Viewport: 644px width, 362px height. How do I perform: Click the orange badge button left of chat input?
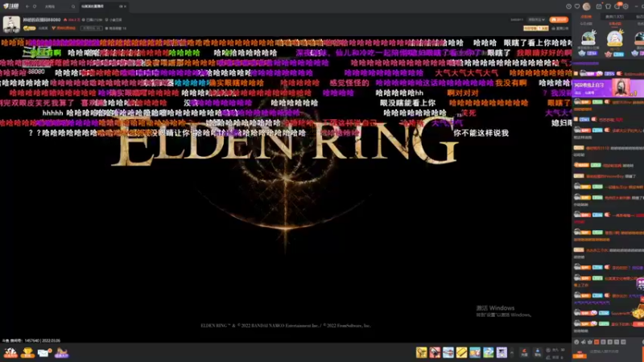point(580,353)
